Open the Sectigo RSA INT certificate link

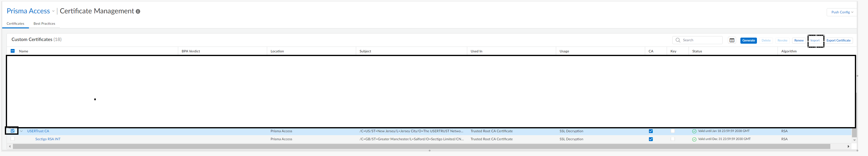click(x=48, y=139)
